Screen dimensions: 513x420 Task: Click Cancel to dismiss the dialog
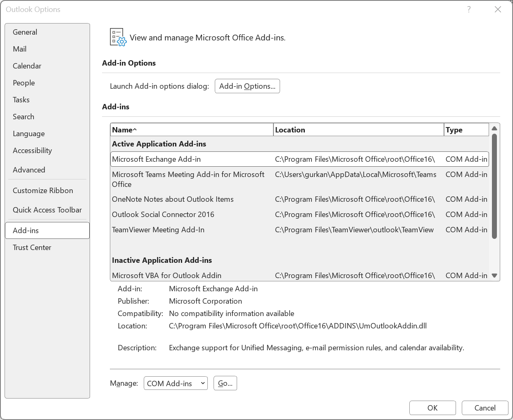485,408
